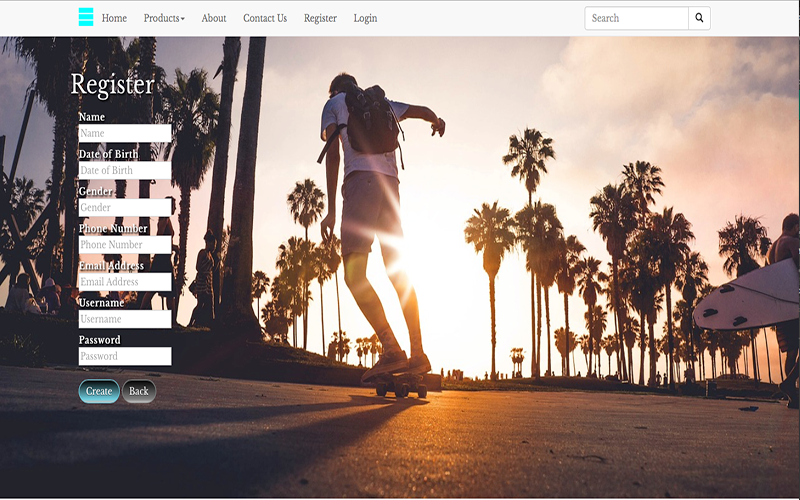This screenshot has width=800, height=500.
Task: Select Register in the navigation bar
Action: point(320,18)
